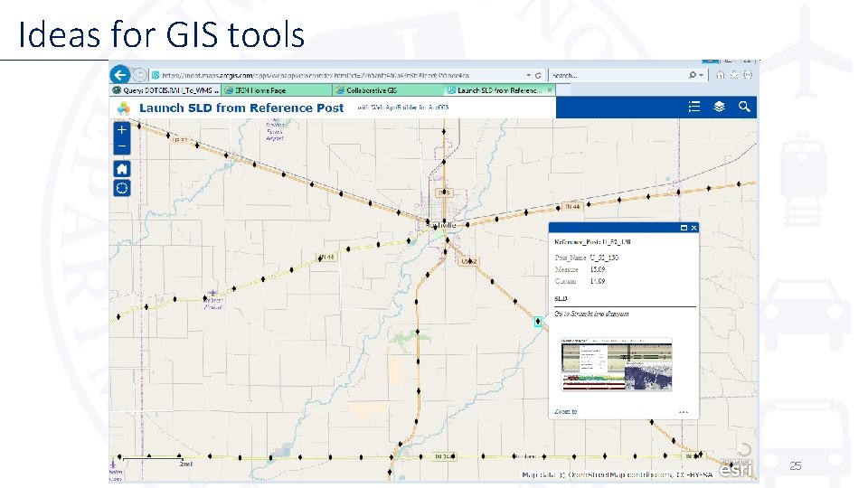
Task: Close the reference post popup
Action: (x=693, y=228)
